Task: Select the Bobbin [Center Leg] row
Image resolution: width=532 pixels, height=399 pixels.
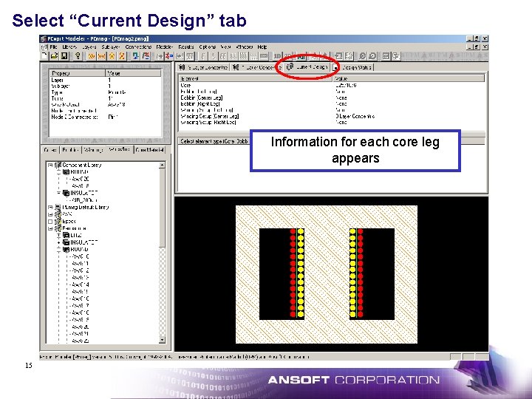Action: tap(332, 98)
